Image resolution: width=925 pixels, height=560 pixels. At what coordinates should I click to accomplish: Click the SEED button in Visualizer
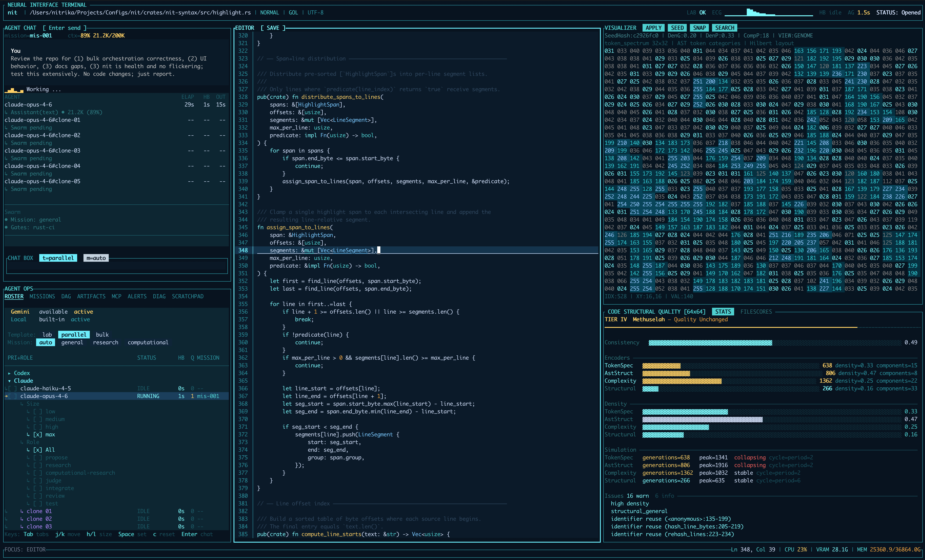pos(677,28)
